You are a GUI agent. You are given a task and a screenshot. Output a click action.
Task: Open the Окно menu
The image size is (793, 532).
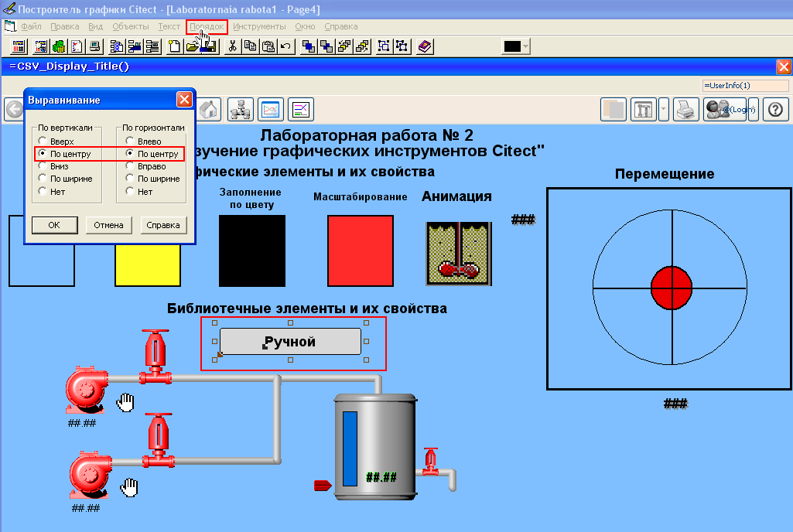(305, 26)
